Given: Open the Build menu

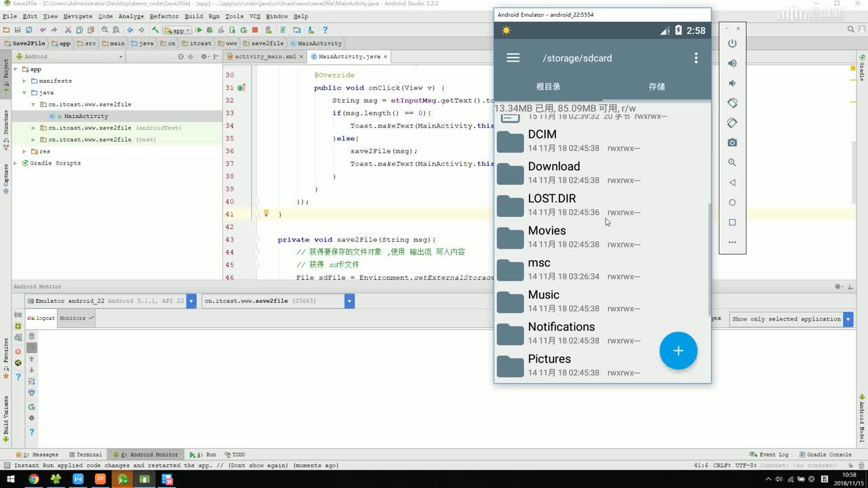Looking at the screenshot, I should click(x=193, y=16).
